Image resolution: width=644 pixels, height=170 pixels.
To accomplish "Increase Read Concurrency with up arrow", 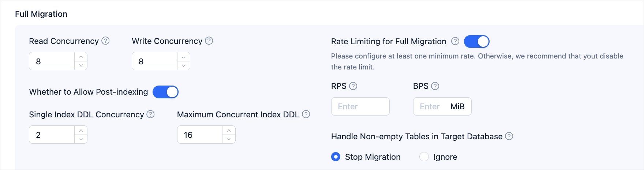I will (81, 57).
